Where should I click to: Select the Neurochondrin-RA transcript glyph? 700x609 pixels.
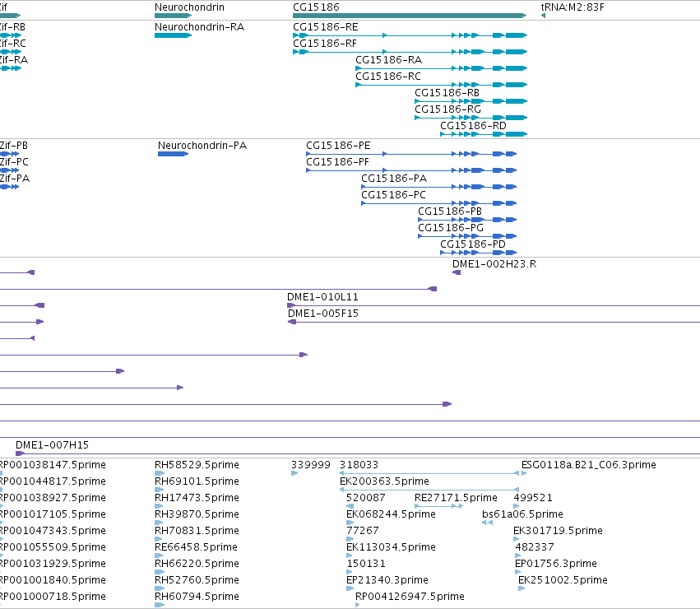[174, 35]
